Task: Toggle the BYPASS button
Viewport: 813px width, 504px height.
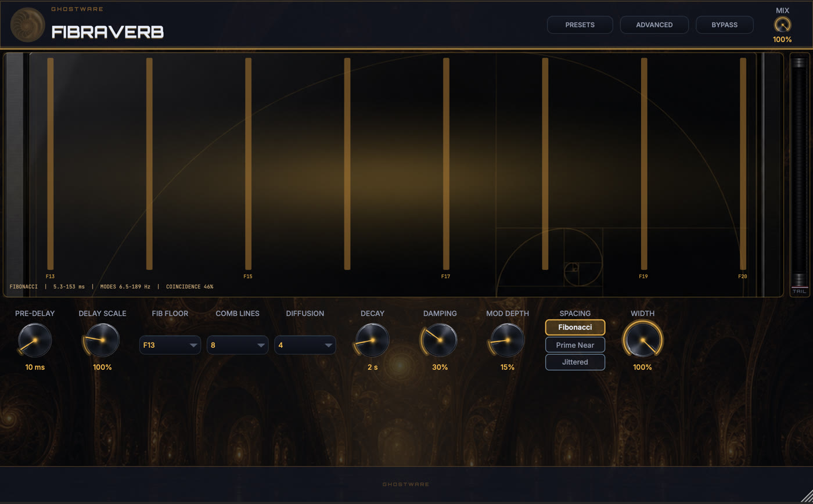Action: (x=724, y=25)
